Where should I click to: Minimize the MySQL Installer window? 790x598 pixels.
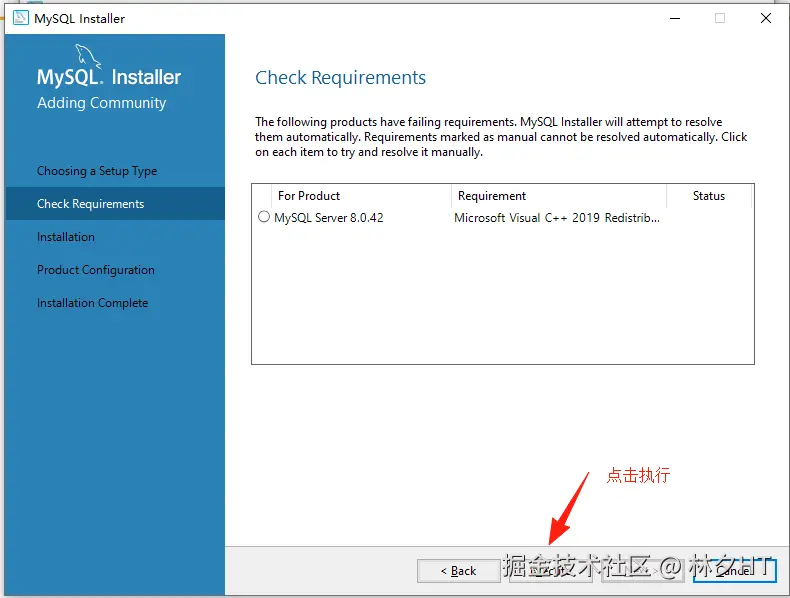coord(675,18)
